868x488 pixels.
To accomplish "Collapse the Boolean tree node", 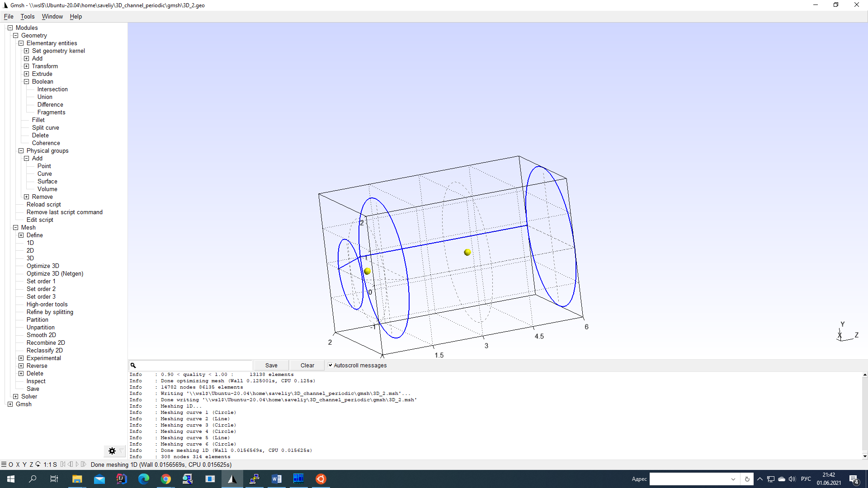I will 27,82.
